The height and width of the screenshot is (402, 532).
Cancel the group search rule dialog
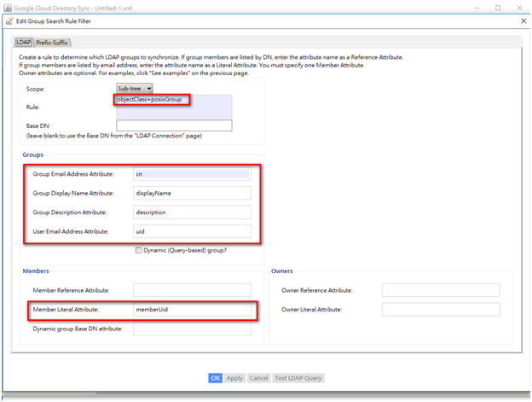(x=258, y=378)
